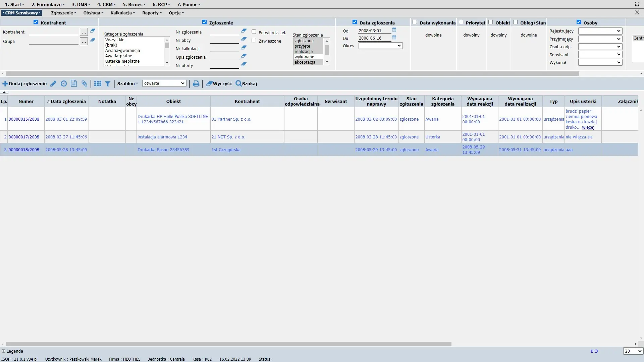This screenshot has width=644, height=362.
Task: Clear the Nr zgłoszenia field with eraser
Action: (244, 31)
